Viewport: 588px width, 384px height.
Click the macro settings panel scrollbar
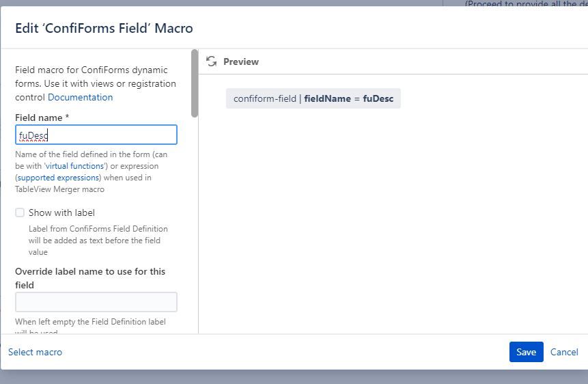[x=194, y=83]
